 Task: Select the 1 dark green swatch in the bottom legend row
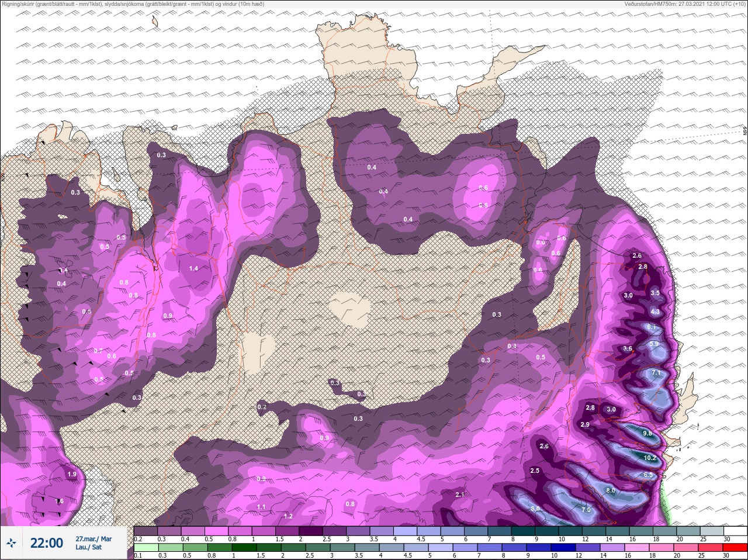tap(244, 548)
